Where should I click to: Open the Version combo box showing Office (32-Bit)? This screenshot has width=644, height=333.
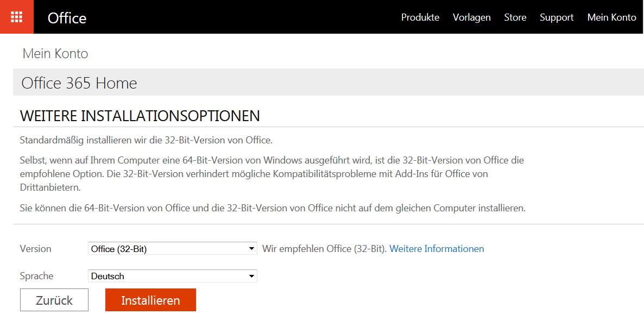coord(168,249)
